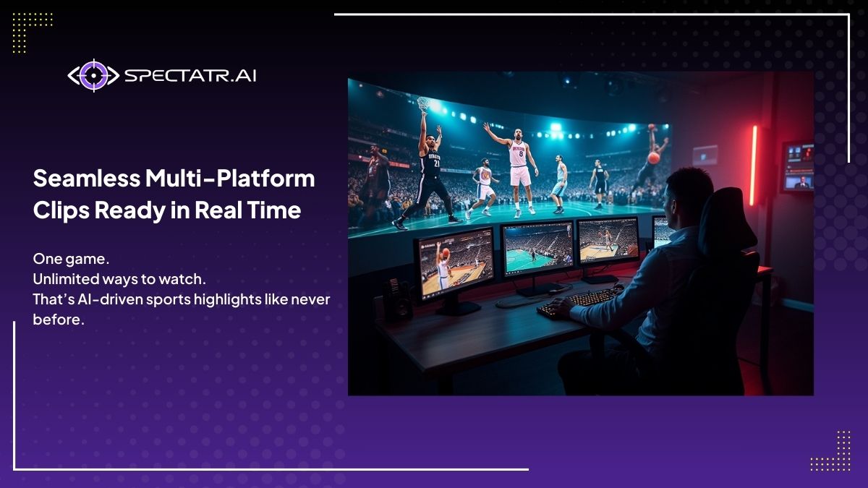Click the "AI-driven sports highlights" sentence
This screenshot has height=488, width=868.
pos(182,309)
